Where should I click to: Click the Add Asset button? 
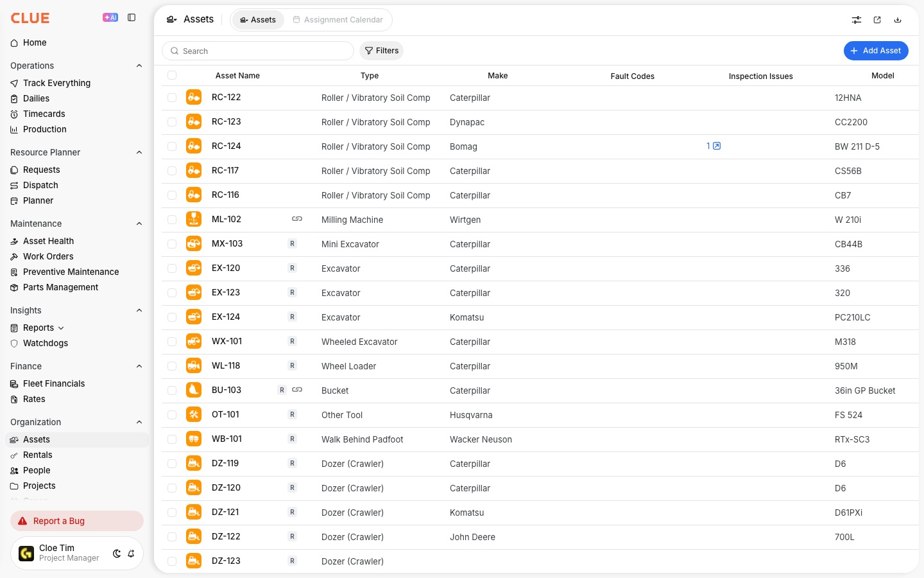click(876, 51)
